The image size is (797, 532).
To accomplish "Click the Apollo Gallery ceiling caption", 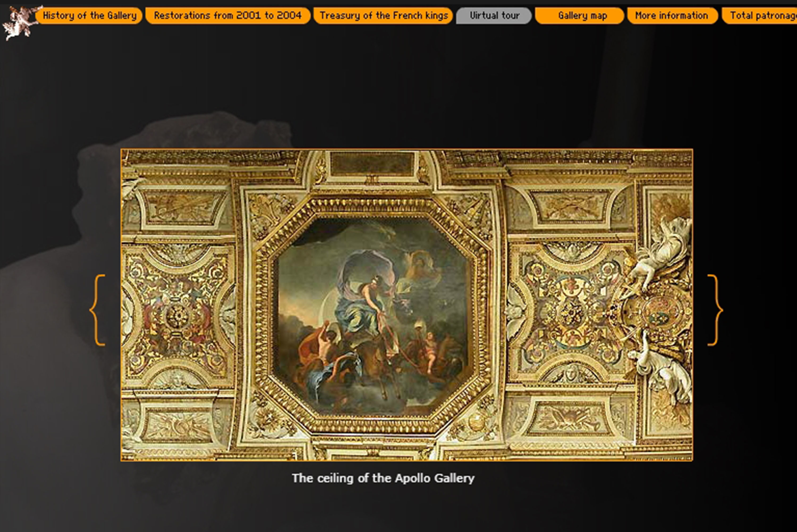I will tap(383, 478).
